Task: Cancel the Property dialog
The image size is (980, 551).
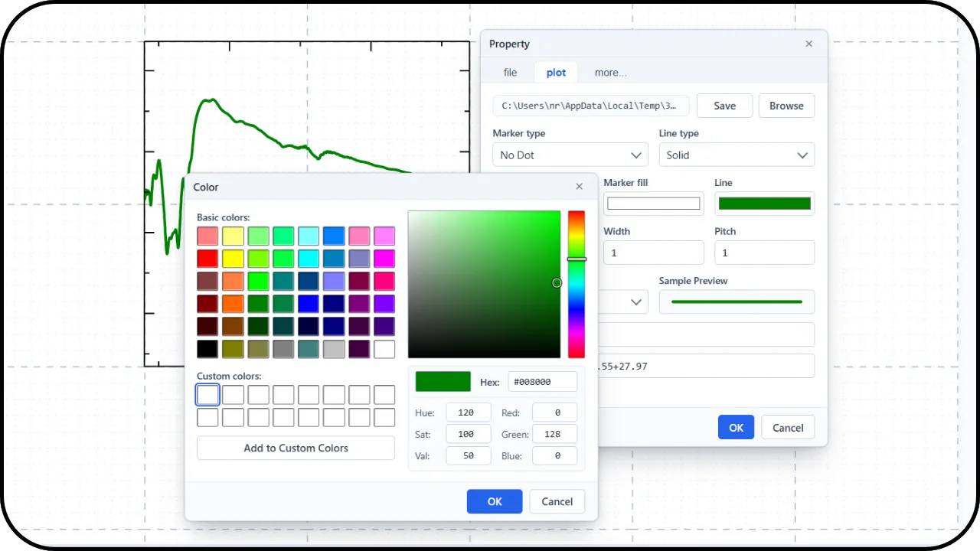Action: point(788,428)
